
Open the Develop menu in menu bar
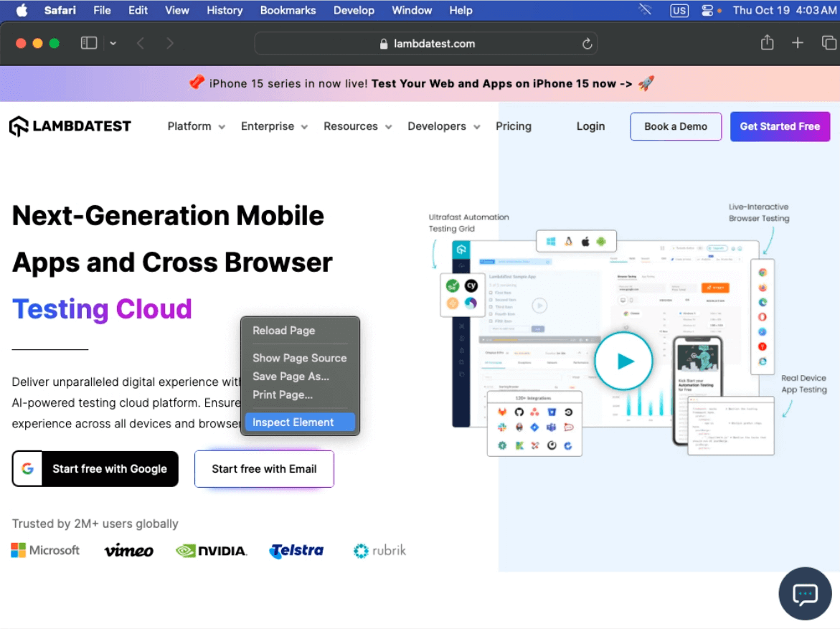tap(354, 10)
